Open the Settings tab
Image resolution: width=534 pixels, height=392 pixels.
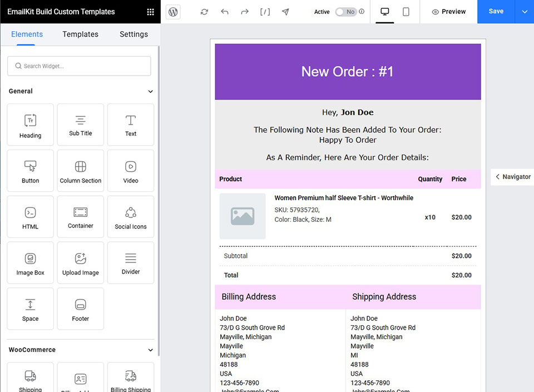click(x=133, y=34)
